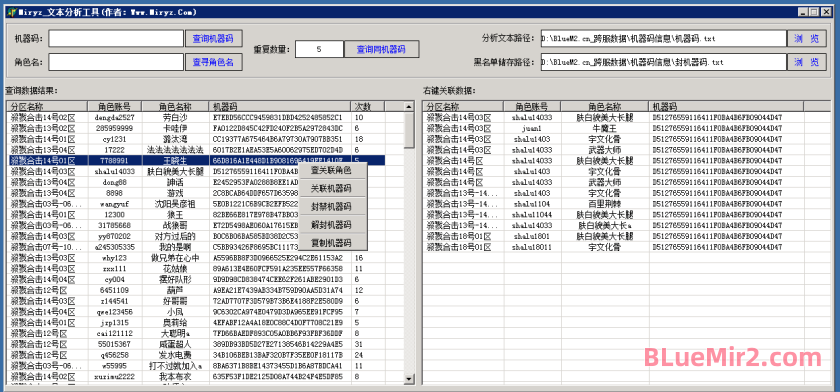
Task: Click the 查询机器码 button
Action: point(214,39)
